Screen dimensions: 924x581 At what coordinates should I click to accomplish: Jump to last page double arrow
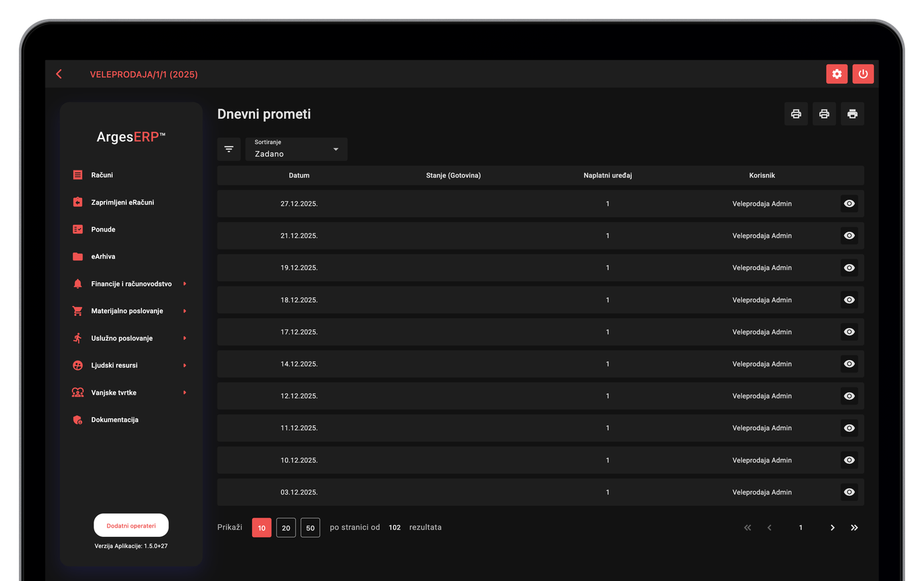click(854, 528)
